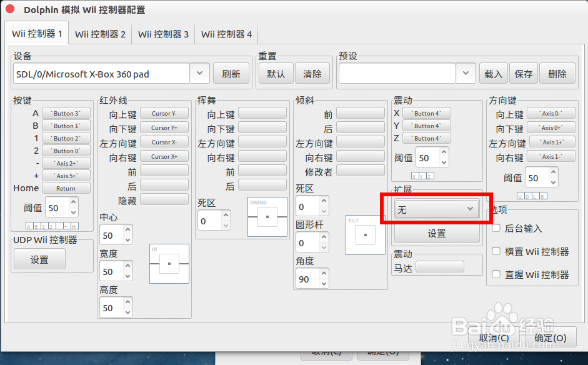Increase the 倾斜 死区 value stepper
The width and height of the screenshot is (588, 365).
[324, 201]
